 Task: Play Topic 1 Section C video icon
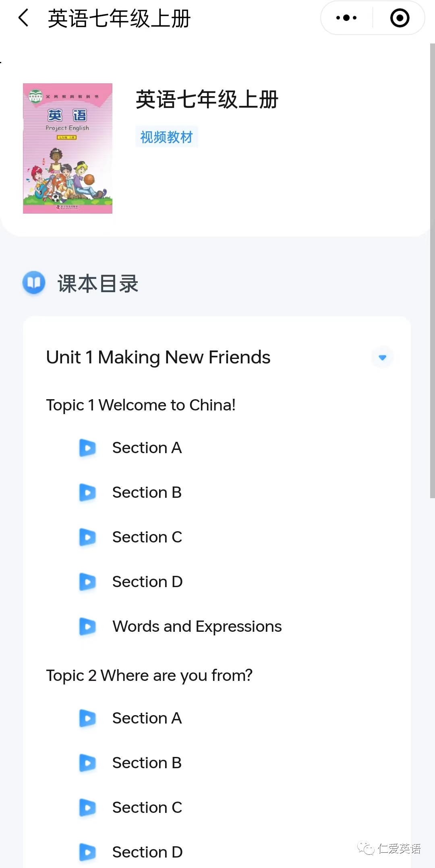(x=87, y=537)
